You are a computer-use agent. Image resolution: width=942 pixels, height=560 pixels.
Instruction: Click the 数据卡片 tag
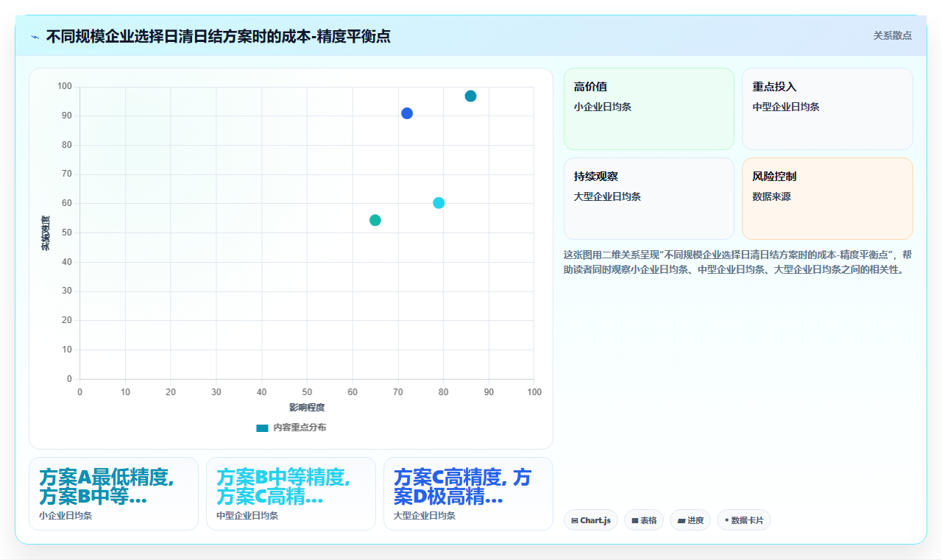pos(744,520)
